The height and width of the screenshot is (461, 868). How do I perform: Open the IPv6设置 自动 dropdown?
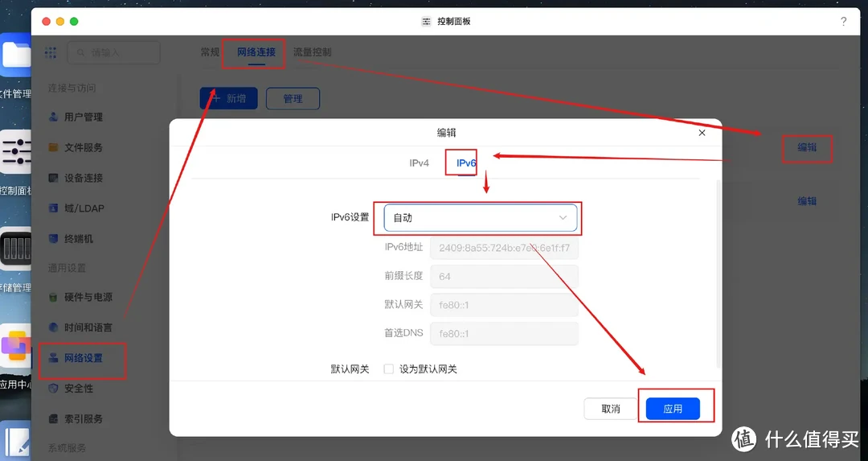(x=481, y=218)
